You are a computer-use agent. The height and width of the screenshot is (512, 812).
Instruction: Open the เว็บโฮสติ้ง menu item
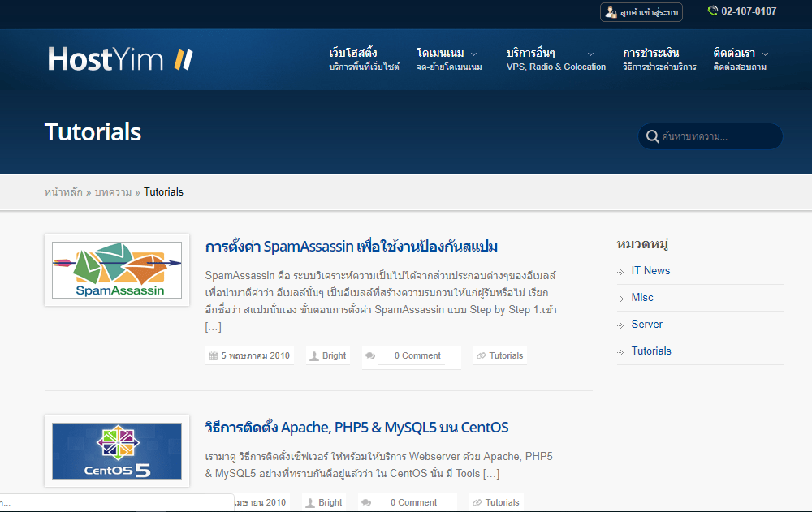[364, 59]
